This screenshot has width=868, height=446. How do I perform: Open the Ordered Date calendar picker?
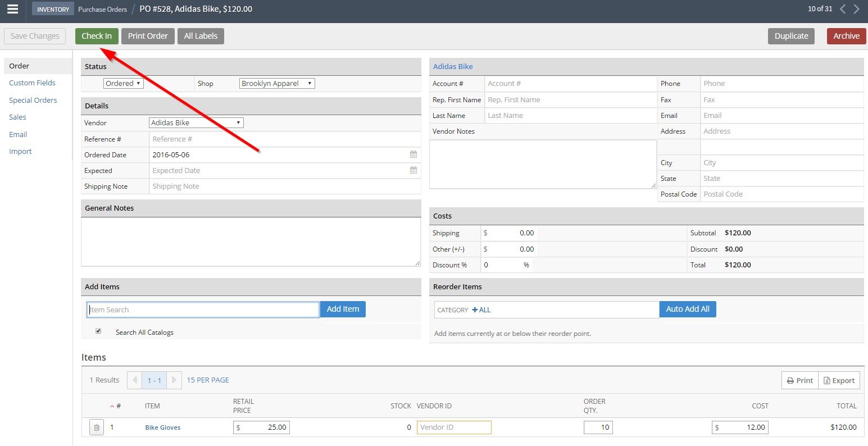point(413,154)
